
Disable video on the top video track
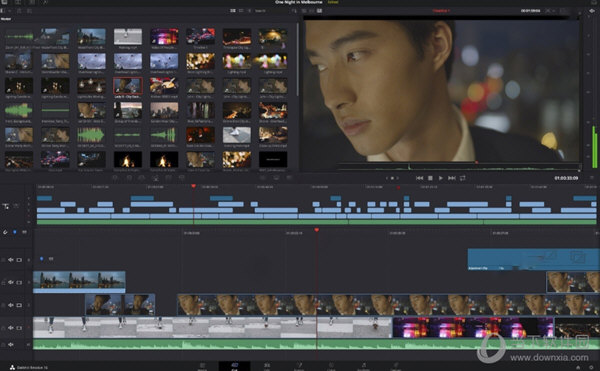(x=19, y=260)
